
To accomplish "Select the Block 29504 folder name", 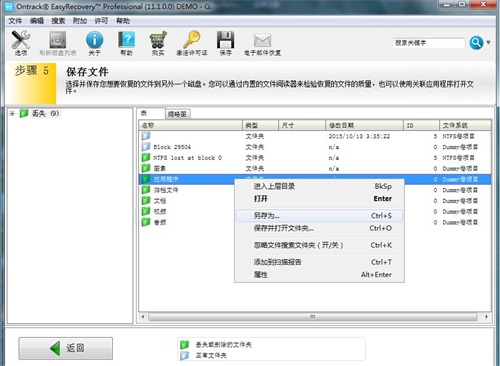I will (x=172, y=147).
